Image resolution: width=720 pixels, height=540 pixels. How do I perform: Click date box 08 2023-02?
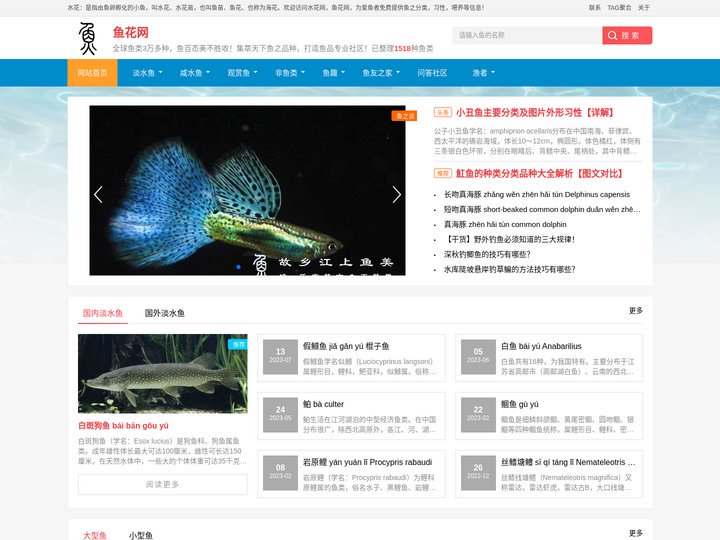pos(280,473)
